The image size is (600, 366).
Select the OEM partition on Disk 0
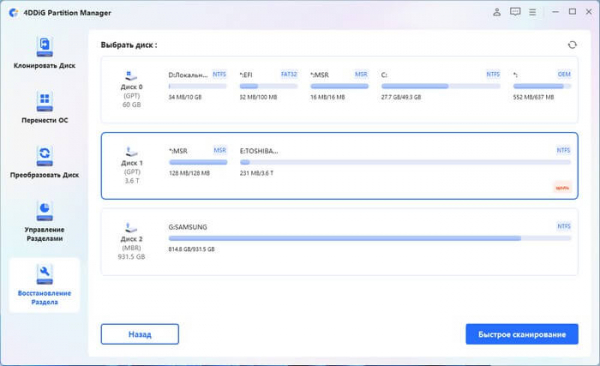point(542,86)
